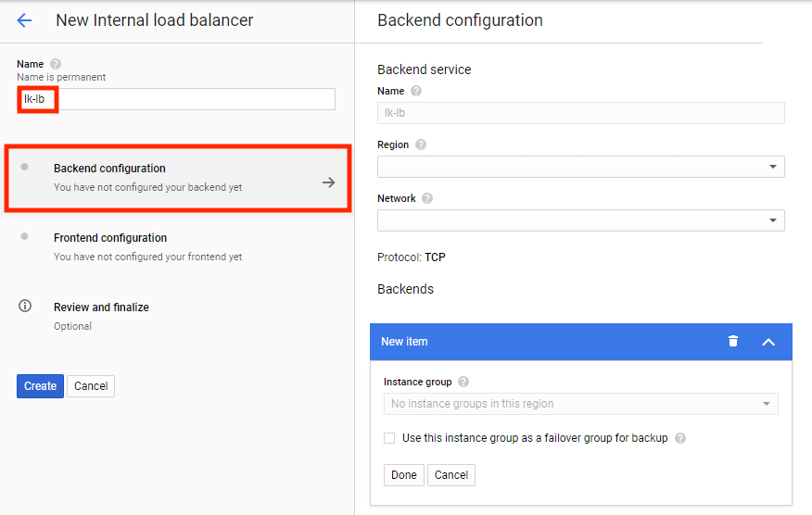Delete the New item backend via trash icon
812x515 pixels.
point(733,341)
